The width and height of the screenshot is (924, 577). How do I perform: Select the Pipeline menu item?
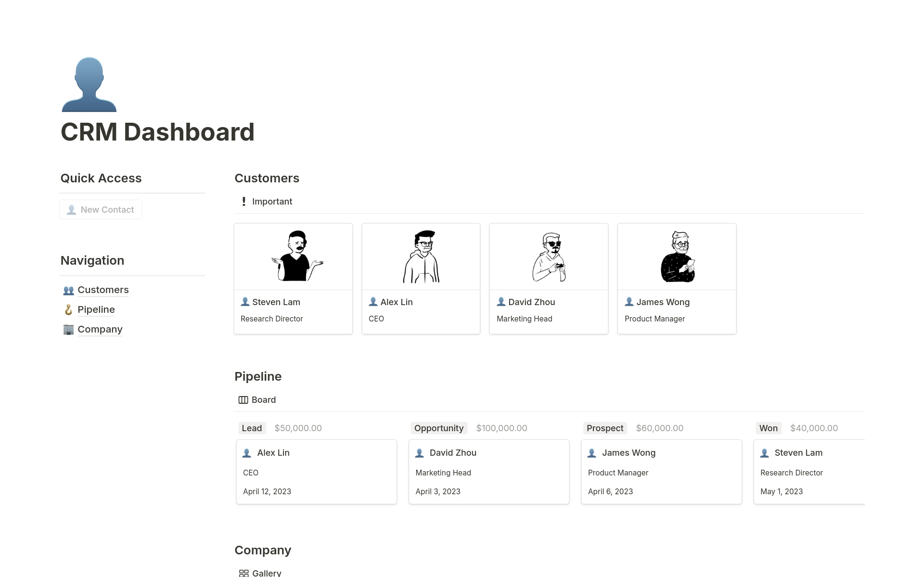click(x=96, y=309)
